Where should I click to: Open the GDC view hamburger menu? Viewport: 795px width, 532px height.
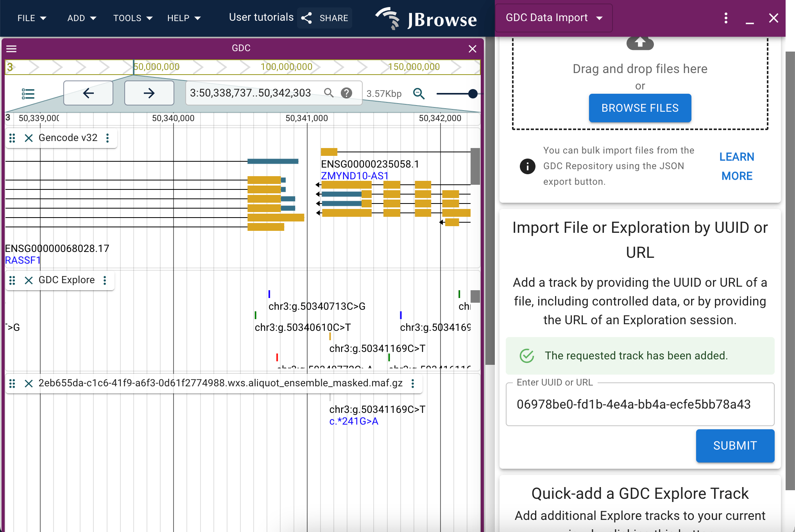pyautogui.click(x=11, y=48)
